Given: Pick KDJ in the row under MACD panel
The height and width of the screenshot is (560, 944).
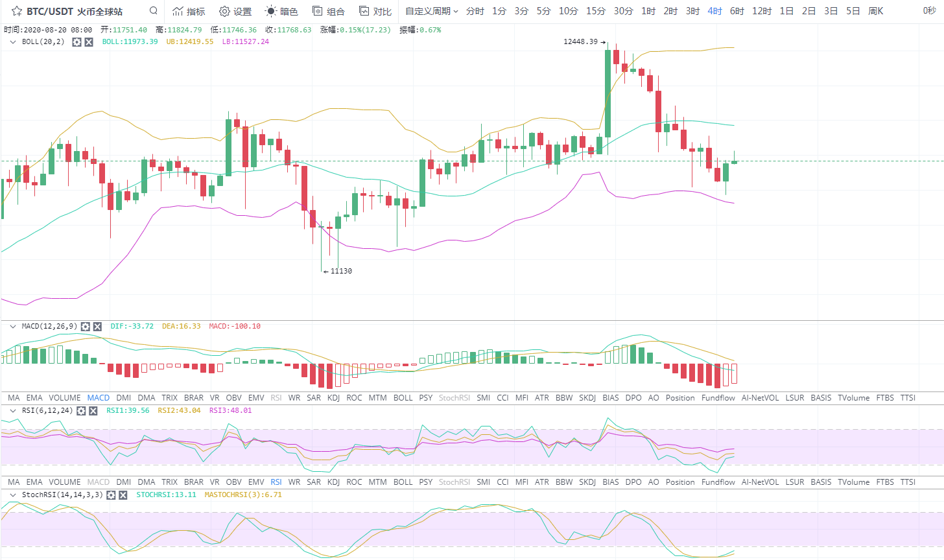Looking at the screenshot, I should tap(334, 398).
